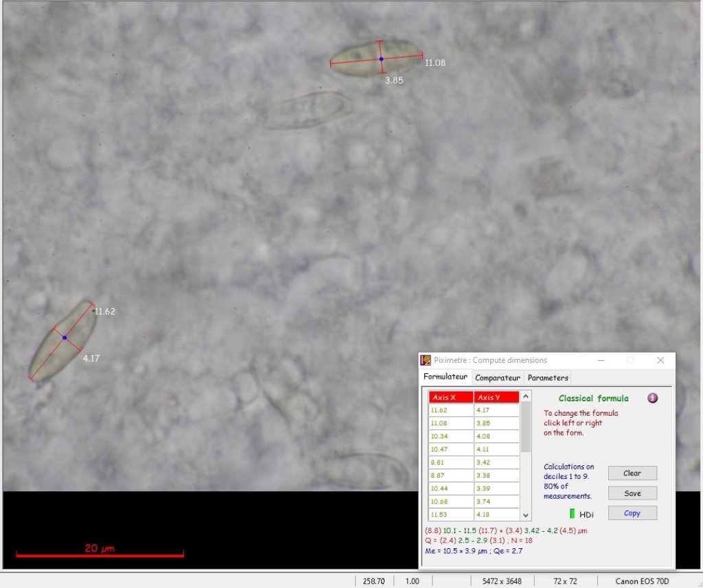Click blue center point of the 11.08 spore measurement

point(381,60)
